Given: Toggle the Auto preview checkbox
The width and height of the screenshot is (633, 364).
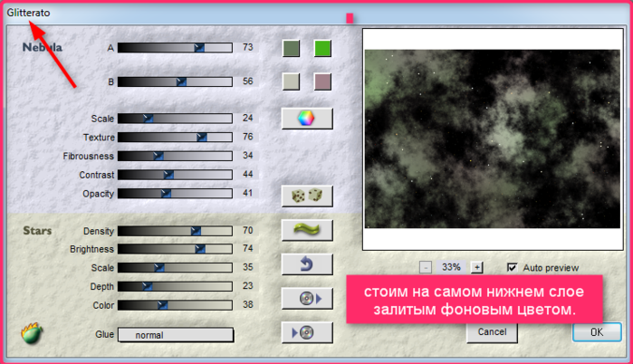Looking at the screenshot, I should pyautogui.click(x=512, y=267).
